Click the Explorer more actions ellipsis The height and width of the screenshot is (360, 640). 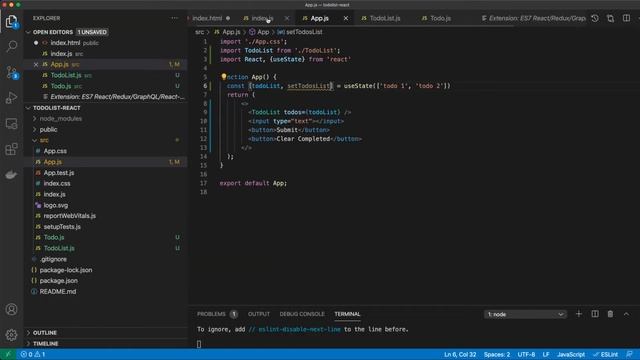click(x=175, y=18)
